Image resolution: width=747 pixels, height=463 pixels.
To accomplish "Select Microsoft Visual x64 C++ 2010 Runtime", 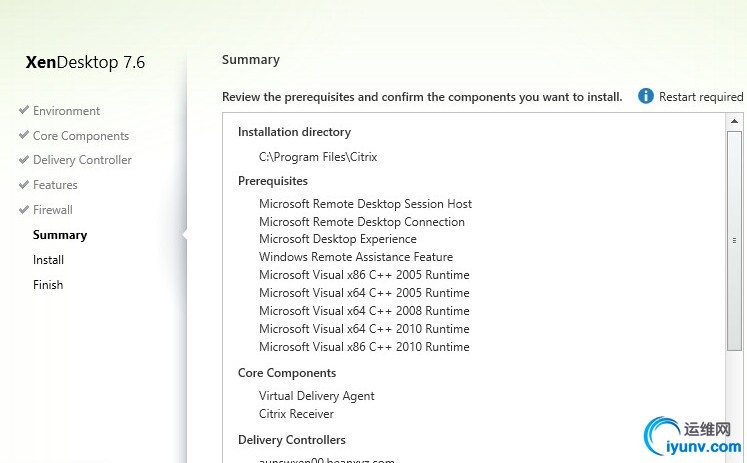I will pyautogui.click(x=364, y=329).
